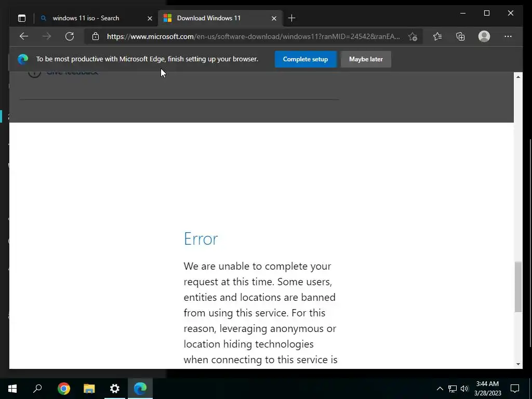Go back with the browser back arrow
Viewport: 532px width, 399px height.
tap(24, 36)
